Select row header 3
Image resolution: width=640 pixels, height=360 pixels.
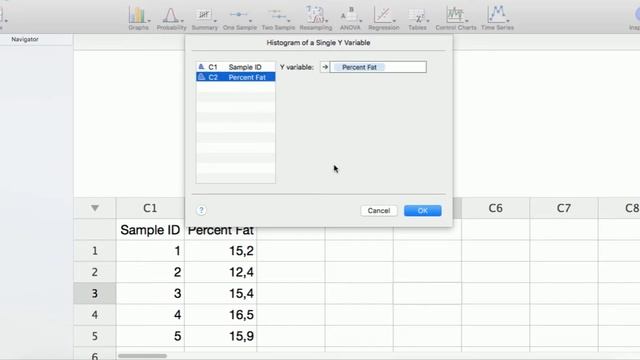coord(95,293)
